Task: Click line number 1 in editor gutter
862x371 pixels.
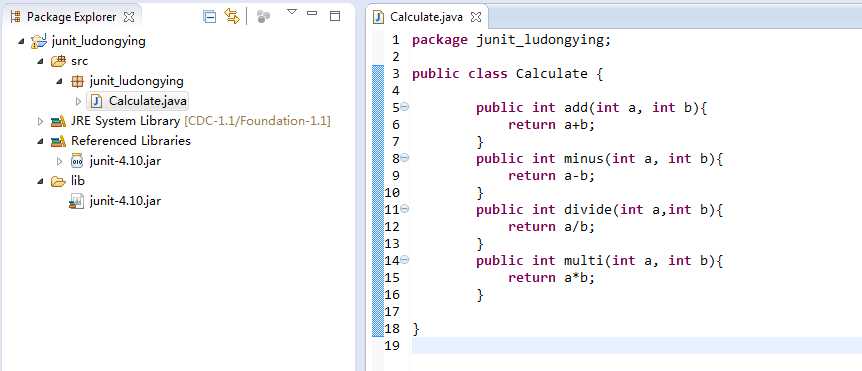Action: [396, 40]
